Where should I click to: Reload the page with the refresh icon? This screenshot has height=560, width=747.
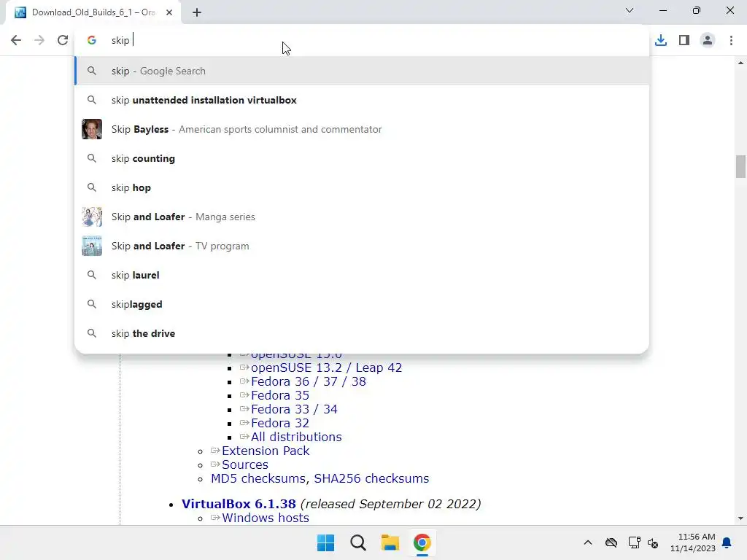coord(63,40)
